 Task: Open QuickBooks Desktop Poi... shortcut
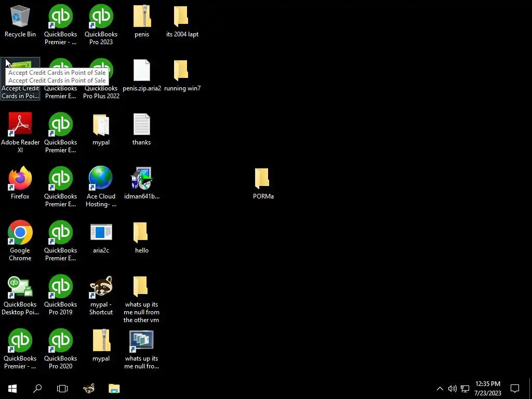20,295
